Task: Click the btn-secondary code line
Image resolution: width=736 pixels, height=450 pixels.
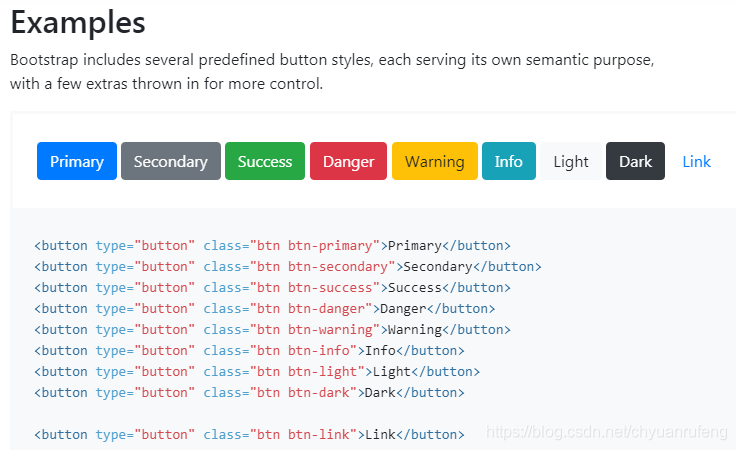Action: 287,266
